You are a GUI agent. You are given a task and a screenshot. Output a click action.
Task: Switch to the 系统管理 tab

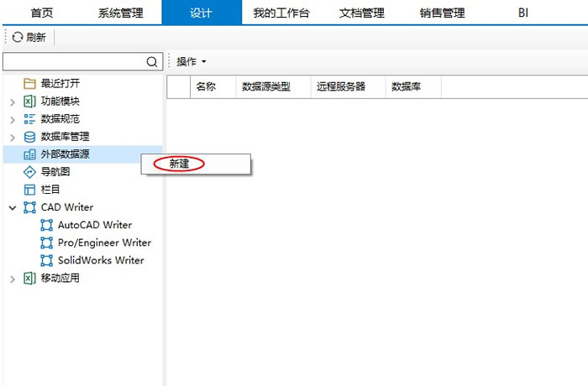[x=120, y=13]
